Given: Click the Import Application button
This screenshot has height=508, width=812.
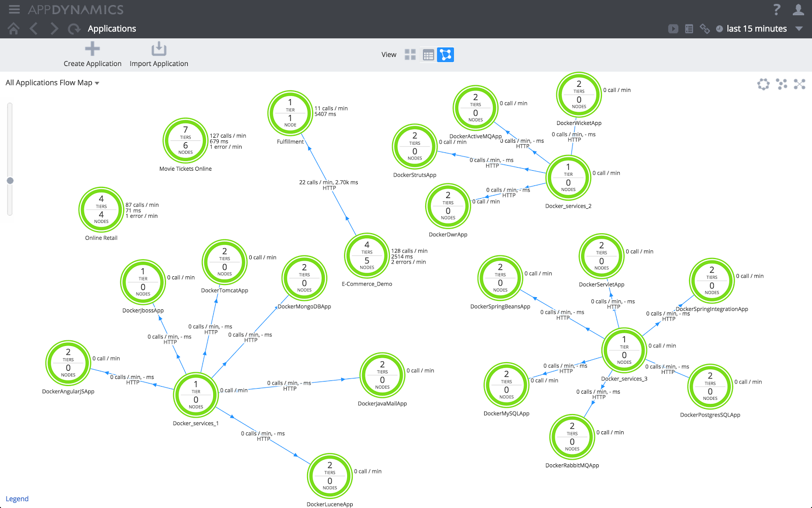Looking at the screenshot, I should click(x=159, y=54).
